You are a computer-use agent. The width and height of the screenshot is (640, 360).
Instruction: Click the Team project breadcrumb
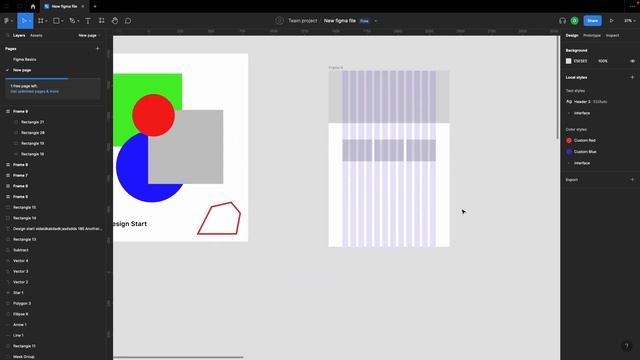coord(302,21)
